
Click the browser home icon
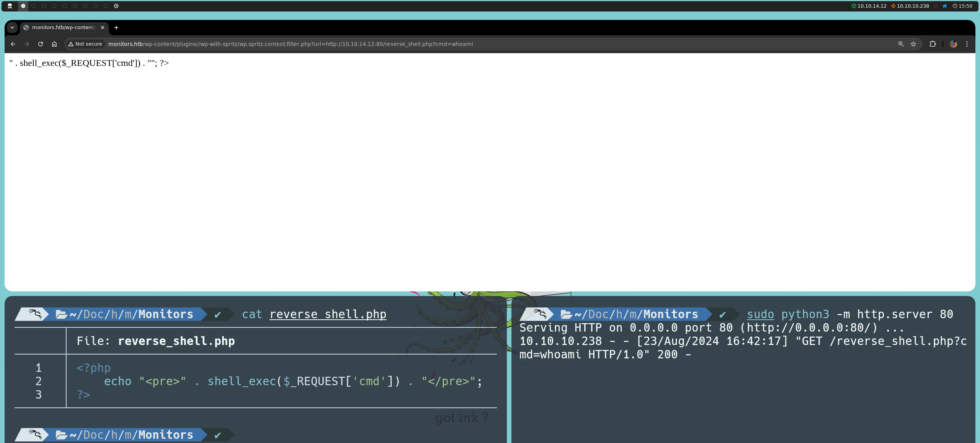click(x=54, y=44)
